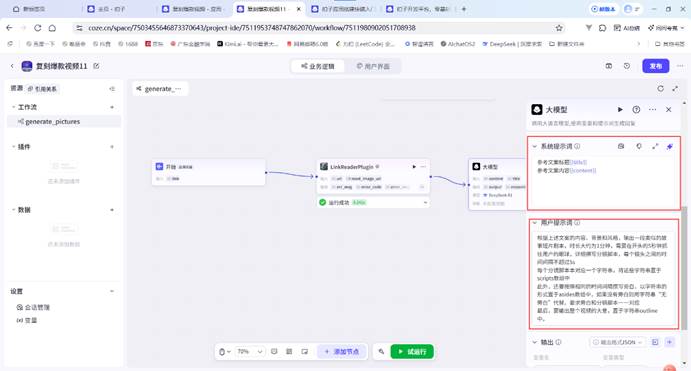
Task: Click the green 试运行 test run button
Action: pos(412,352)
